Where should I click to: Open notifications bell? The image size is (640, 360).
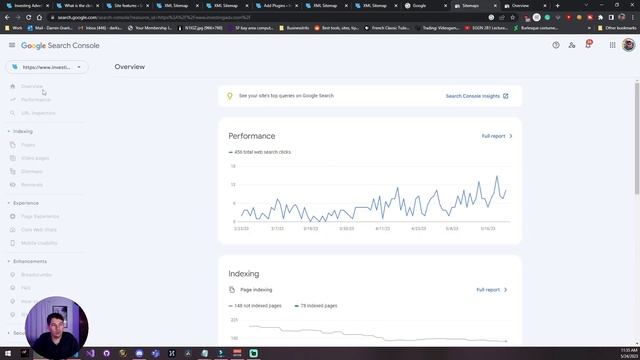point(588,44)
